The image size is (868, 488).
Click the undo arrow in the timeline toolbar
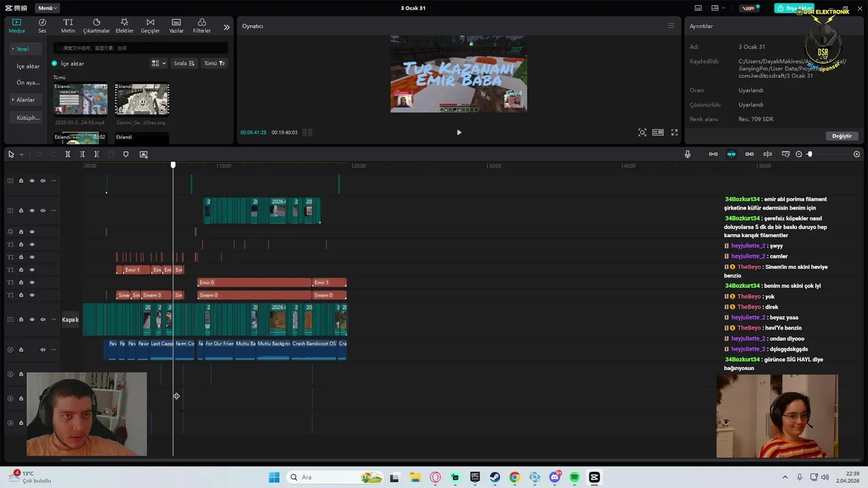point(39,155)
